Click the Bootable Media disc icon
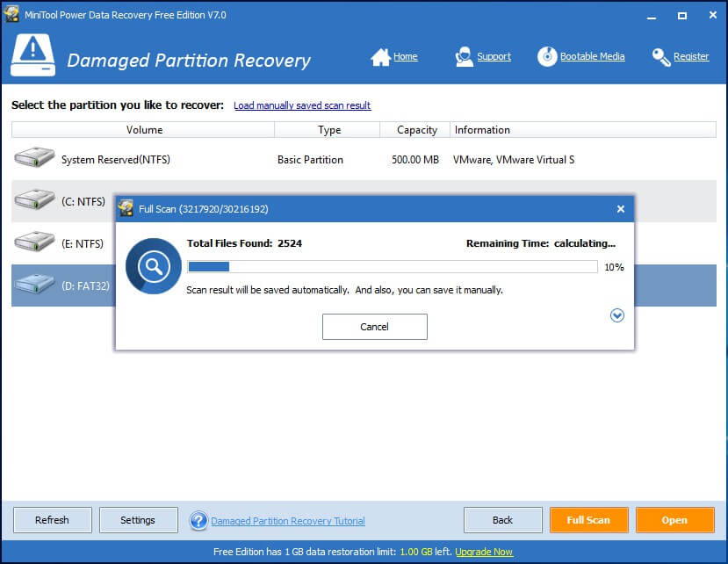Viewport: 728px width, 564px height. pos(547,57)
